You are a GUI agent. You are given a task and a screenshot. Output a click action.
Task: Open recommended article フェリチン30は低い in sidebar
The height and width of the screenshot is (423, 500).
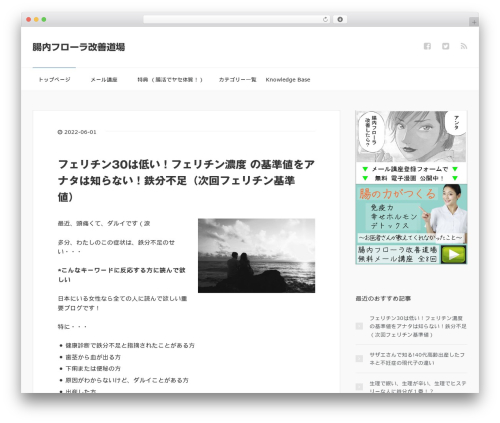point(418,326)
